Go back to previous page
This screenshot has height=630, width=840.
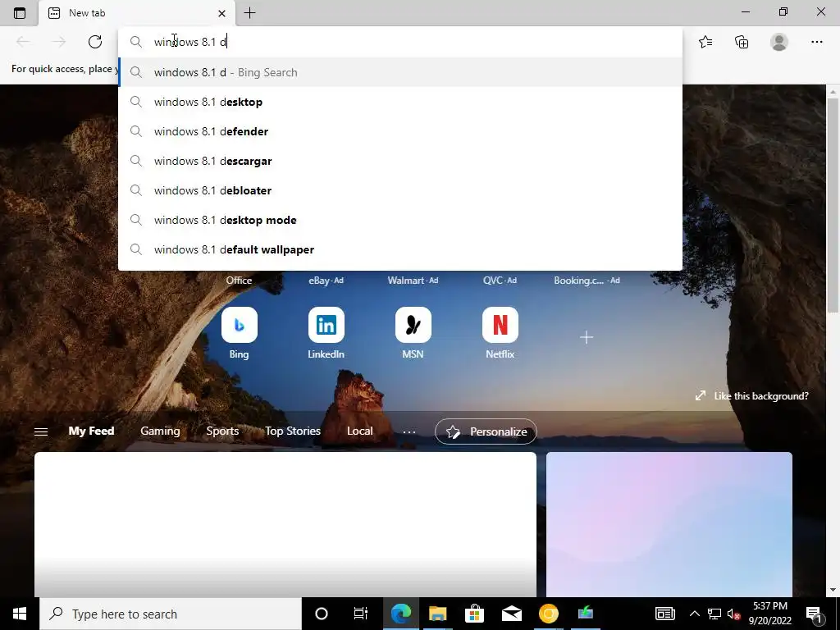click(23, 42)
